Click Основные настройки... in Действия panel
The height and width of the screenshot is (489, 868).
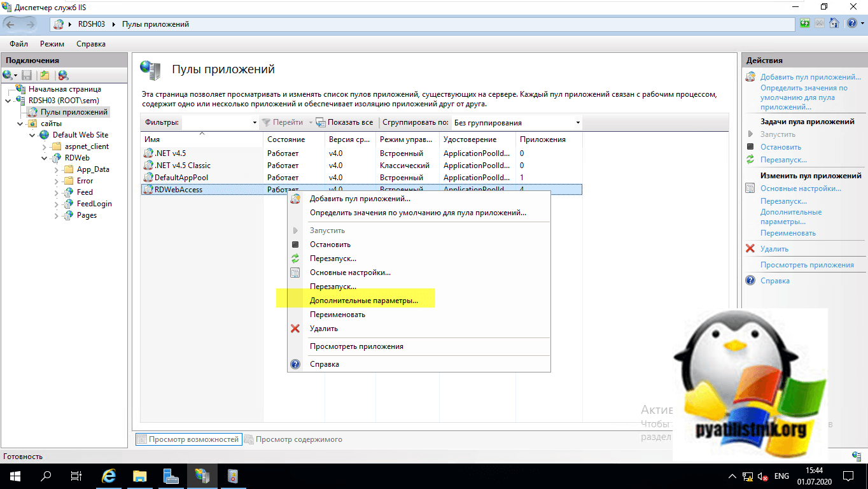801,188
